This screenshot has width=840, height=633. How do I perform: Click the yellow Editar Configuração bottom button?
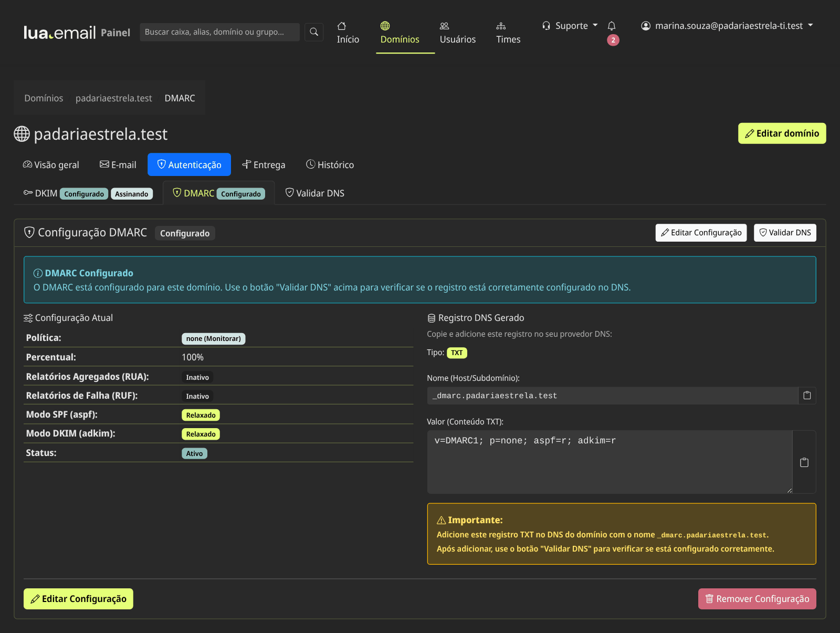tap(78, 599)
